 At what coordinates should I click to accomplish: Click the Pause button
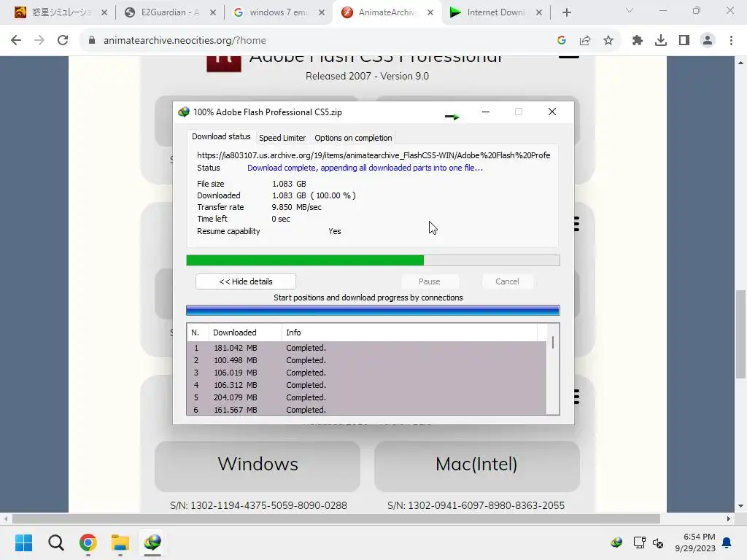[429, 281]
